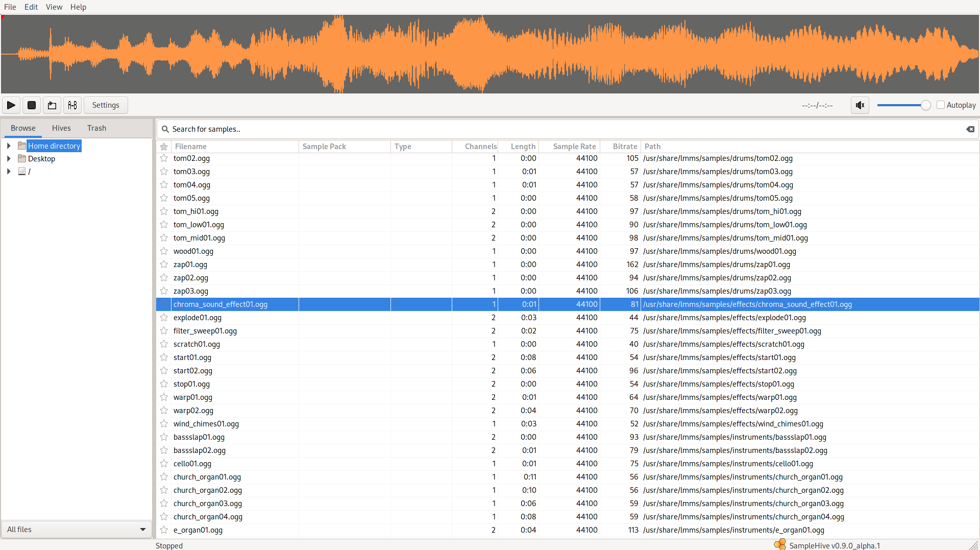Enable the Autoplay checkbox
This screenshot has height=550, width=980.
click(942, 105)
